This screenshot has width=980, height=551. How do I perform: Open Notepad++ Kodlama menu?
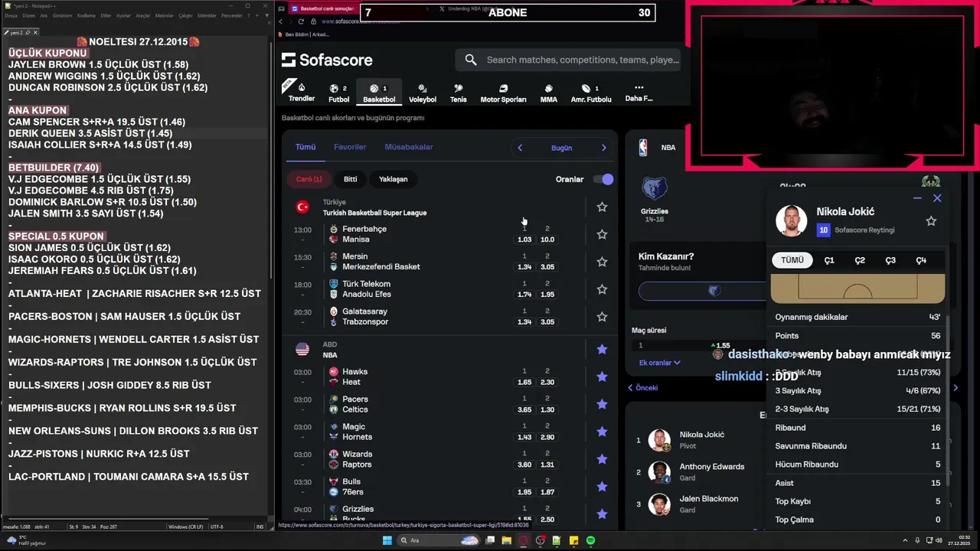[x=87, y=15]
